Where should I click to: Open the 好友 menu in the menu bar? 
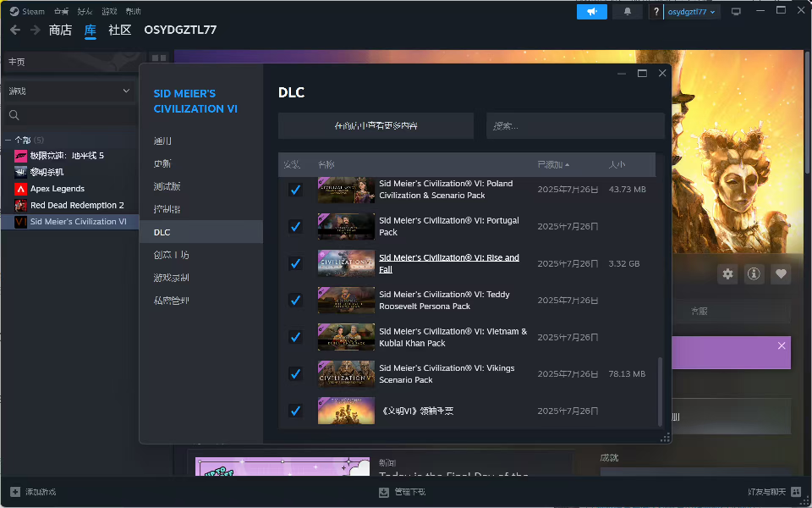(x=85, y=11)
